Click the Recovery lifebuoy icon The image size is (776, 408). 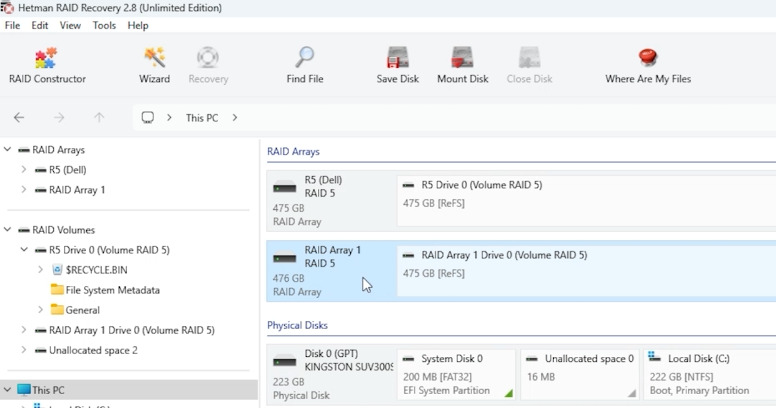pos(208,57)
